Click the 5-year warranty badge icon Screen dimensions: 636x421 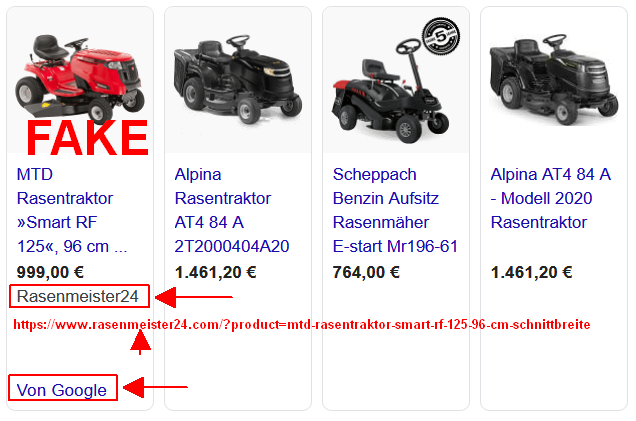tap(441, 37)
